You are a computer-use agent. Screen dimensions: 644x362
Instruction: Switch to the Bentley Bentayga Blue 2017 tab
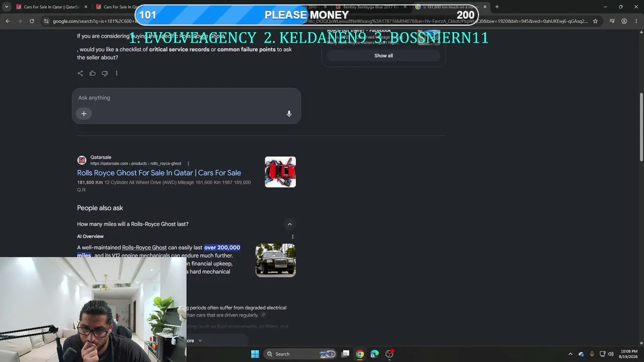tap(371, 7)
